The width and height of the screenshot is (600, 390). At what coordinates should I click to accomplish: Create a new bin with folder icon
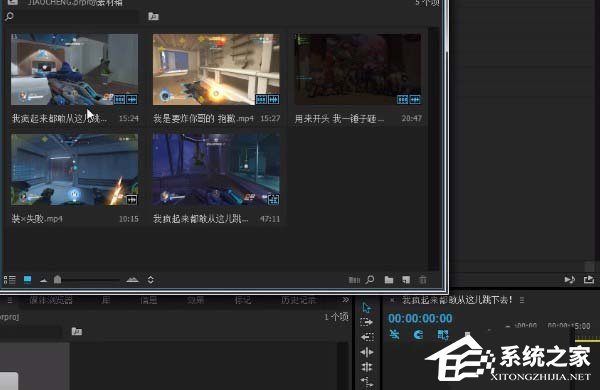click(x=389, y=280)
